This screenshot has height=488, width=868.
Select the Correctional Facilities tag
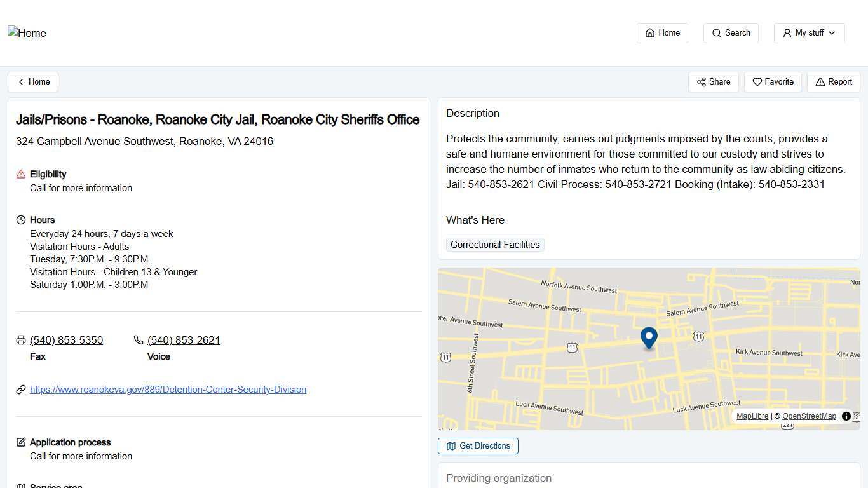pos(495,245)
